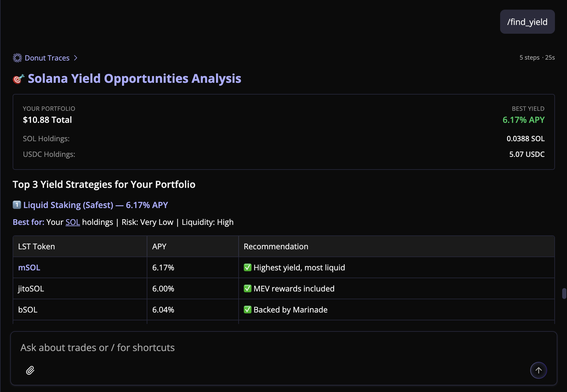Click the Recommendation column header

pos(276,247)
